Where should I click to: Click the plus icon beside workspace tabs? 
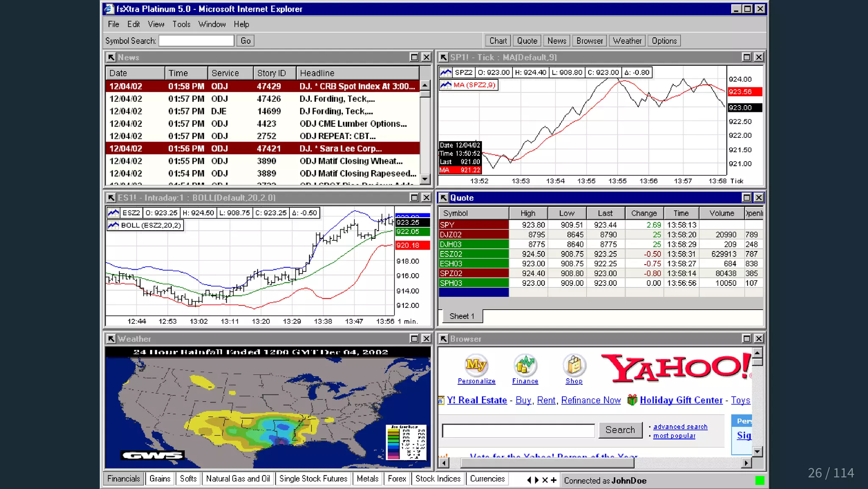554,480
